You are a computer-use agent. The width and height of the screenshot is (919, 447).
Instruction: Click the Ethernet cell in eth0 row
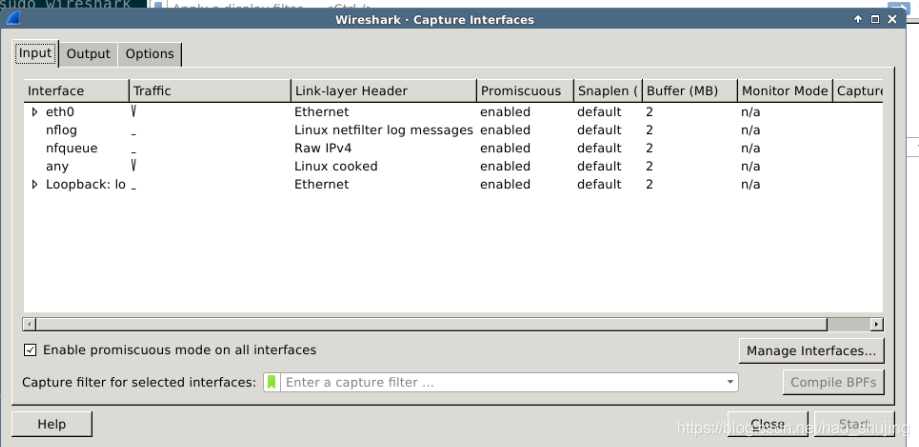321,112
